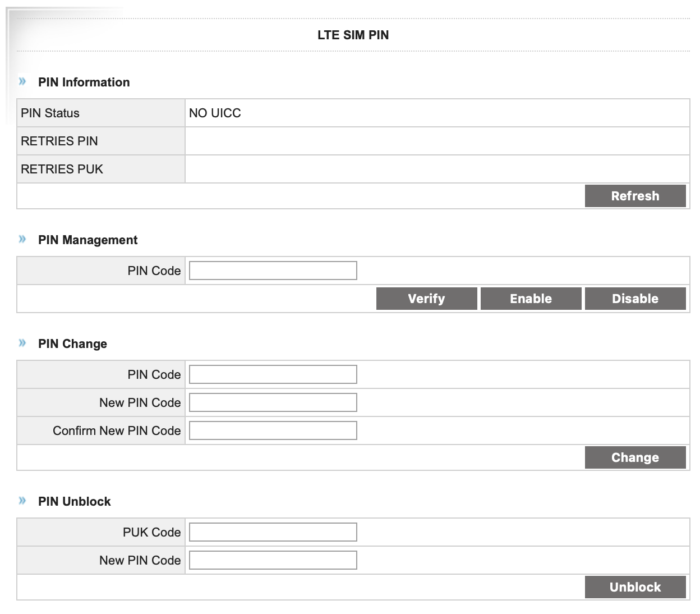Screen dimensions: 700x614
Task: Click the chevron icon beside PIN Information
Action: click(22, 81)
